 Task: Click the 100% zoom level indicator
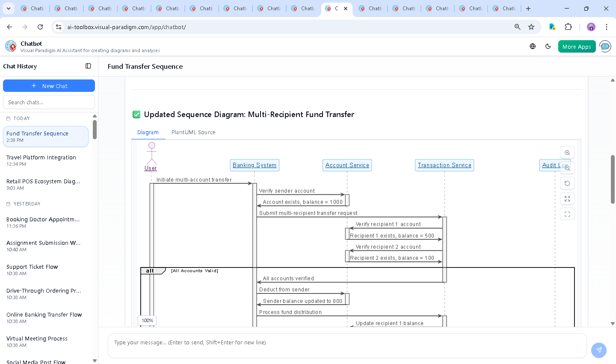(x=147, y=320)
